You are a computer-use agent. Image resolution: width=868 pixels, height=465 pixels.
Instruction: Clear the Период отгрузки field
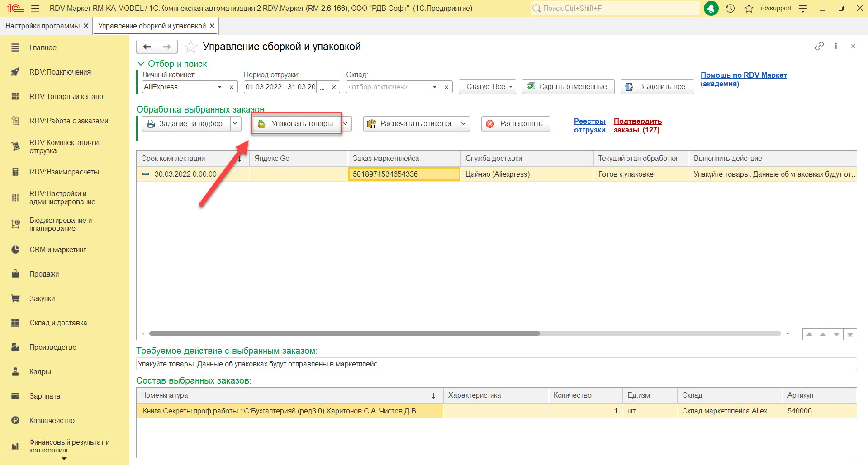click(x=334, y=87)
